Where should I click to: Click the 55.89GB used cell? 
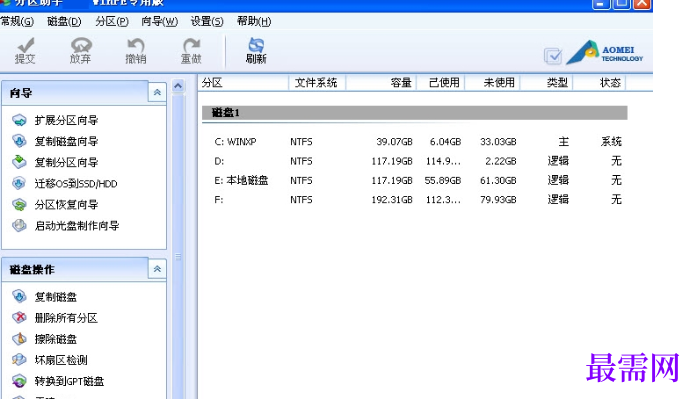[442, 180]
